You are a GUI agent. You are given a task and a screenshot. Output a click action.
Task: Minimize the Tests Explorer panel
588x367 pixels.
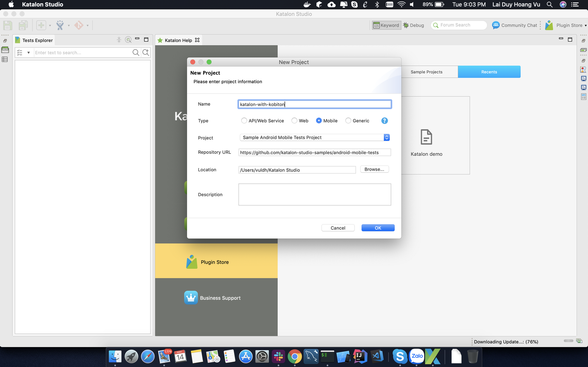coord(137,39)
